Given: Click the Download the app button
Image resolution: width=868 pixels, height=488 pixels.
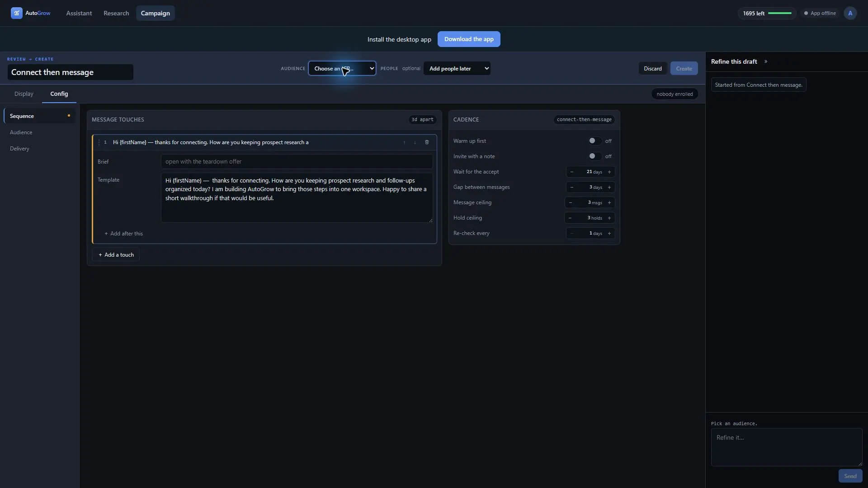Looking at the screenshot, I should (469, 39).
